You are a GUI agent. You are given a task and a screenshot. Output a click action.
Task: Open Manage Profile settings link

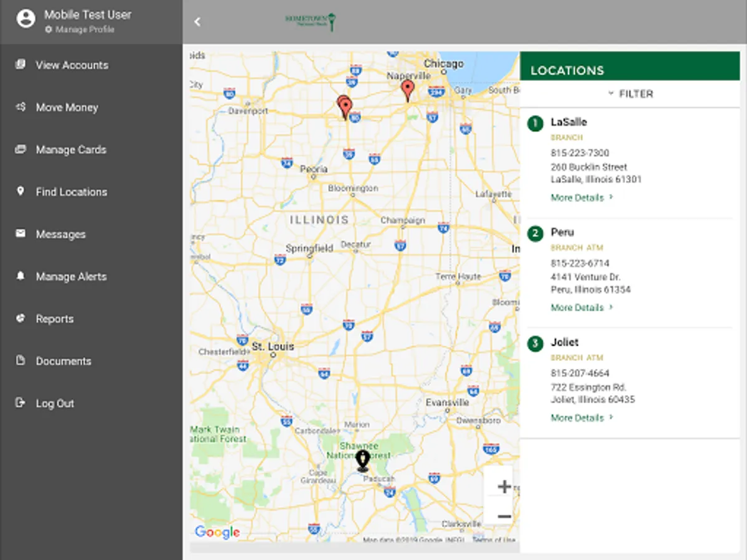(80, 29)
